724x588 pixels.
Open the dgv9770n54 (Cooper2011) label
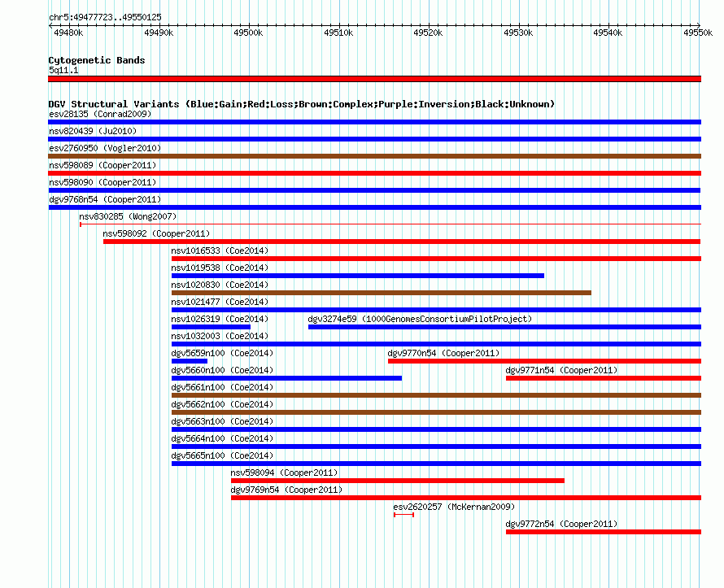pos(443,353)
